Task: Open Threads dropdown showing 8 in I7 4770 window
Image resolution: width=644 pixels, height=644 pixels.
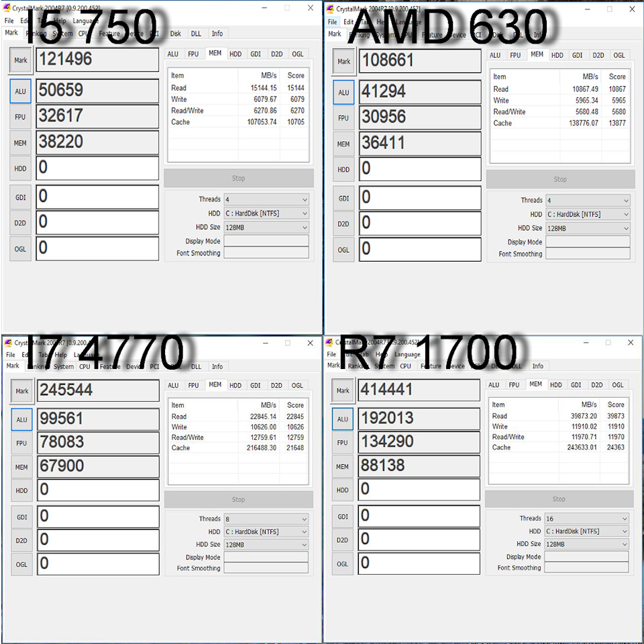Action: pos(266,519)
